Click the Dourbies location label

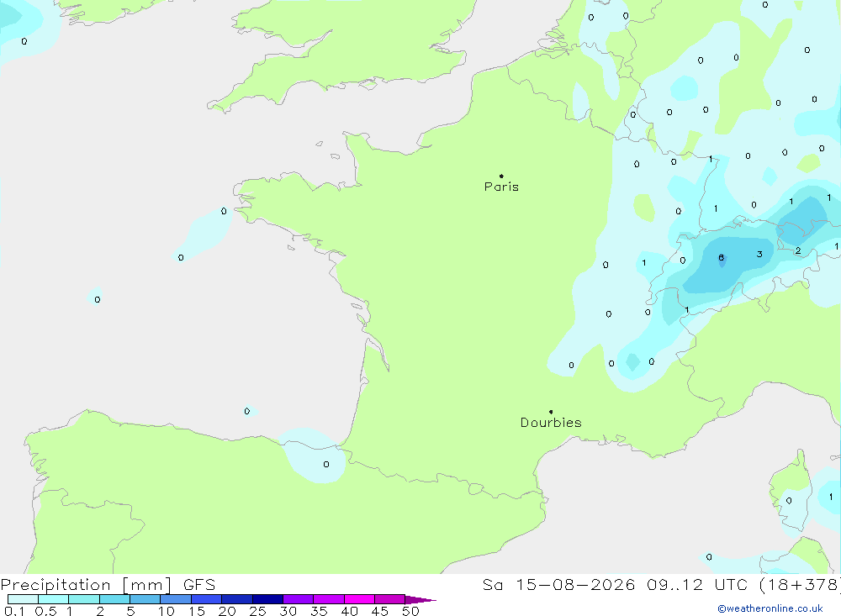[551, 423]
